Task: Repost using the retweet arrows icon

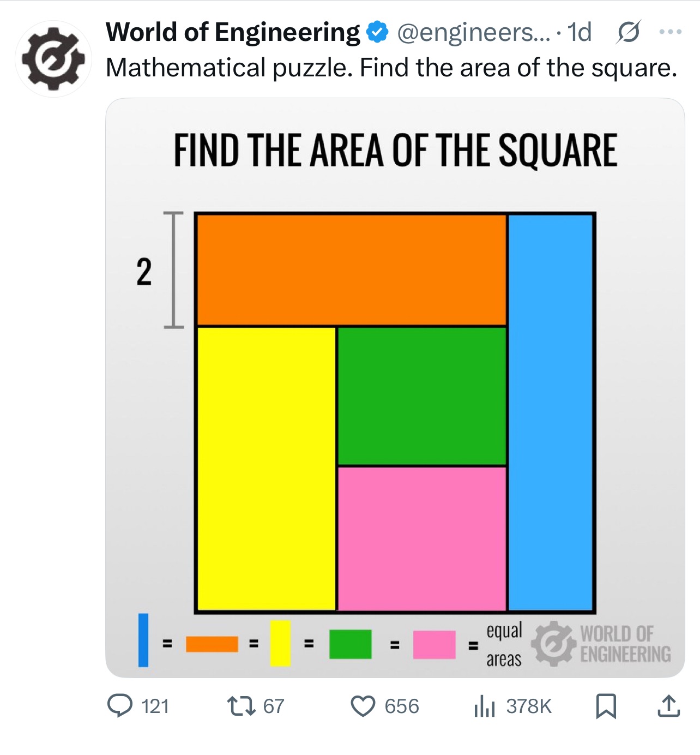Action: 241,706
